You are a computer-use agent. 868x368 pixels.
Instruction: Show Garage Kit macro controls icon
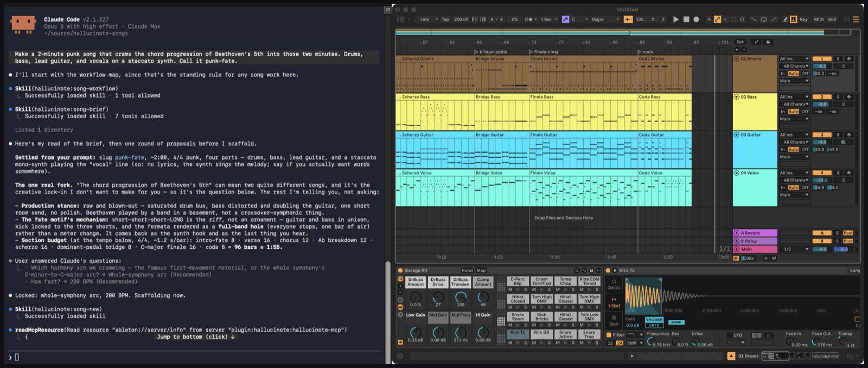coord(400,279)
